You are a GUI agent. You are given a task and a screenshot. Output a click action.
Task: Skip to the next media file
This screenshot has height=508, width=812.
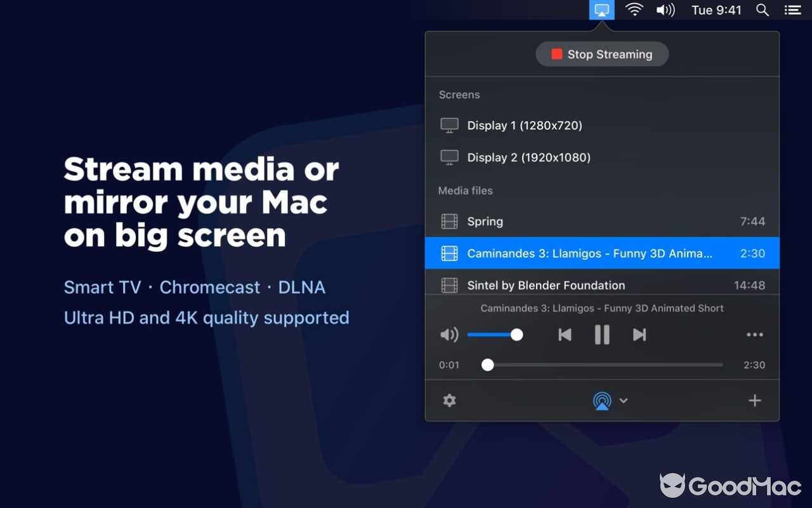(639, 335)
